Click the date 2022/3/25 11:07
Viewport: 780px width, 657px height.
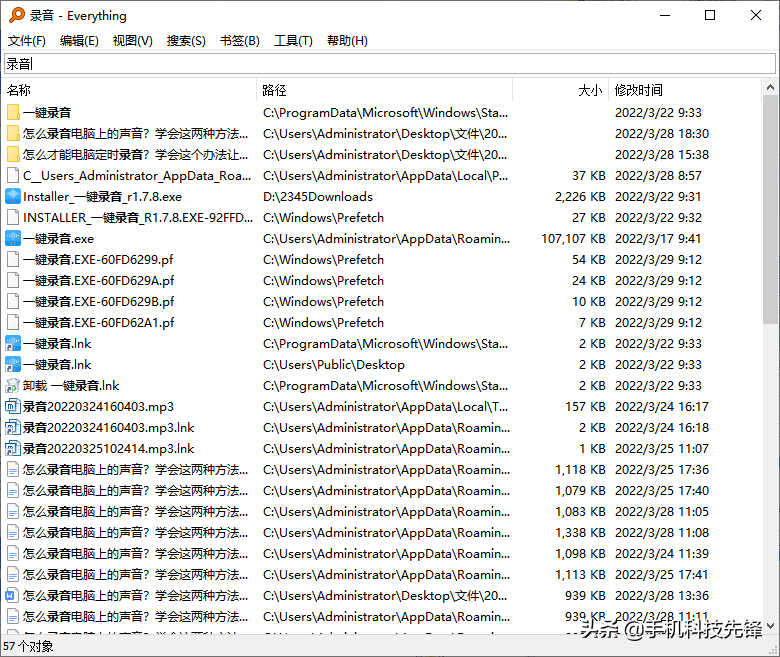(662, 449)
